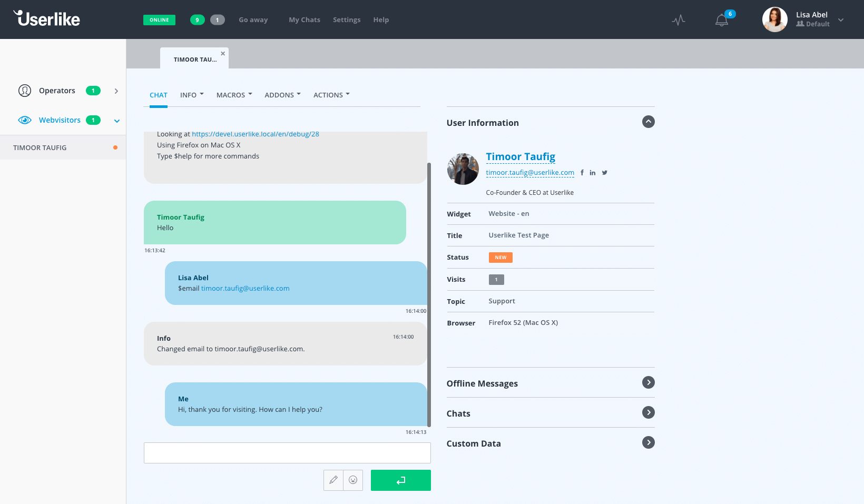
Task: Open the MACROS dropdown
Action: pos(234,95)
